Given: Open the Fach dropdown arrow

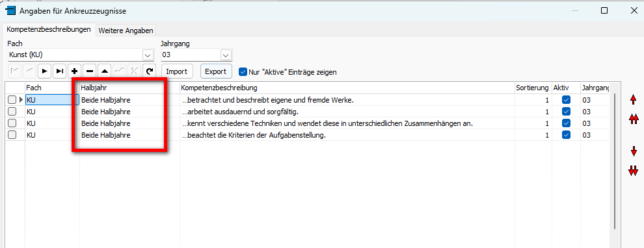Looking at the screenshot, I should pos(148,55).
